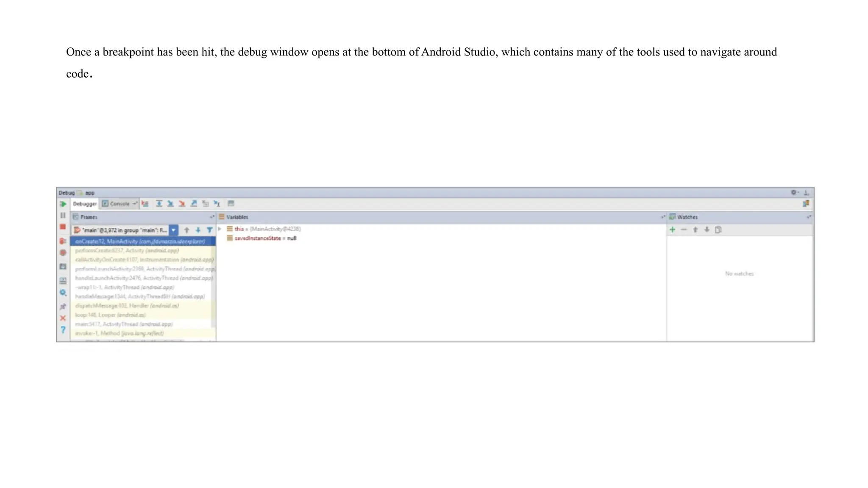Image resolution: width=868 pixels, height=488 pixels.
Task: Toggle Mute Breakpoints in the left sidebar
Action: pyautogui.click(x=63, y=252)
